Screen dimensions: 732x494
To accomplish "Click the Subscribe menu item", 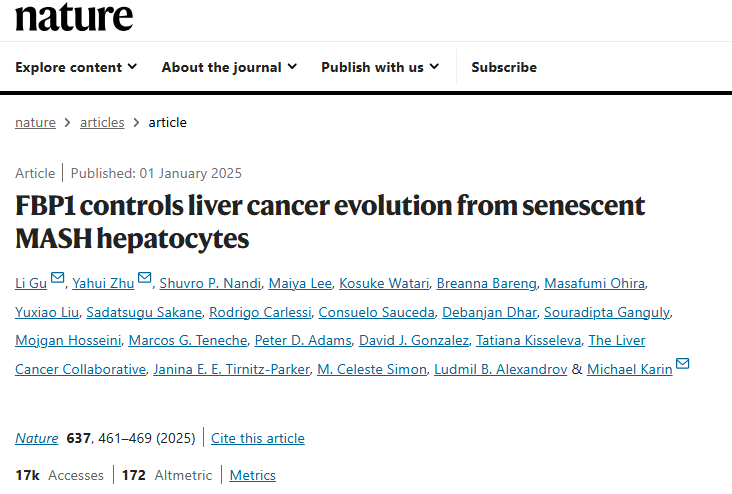I will coord(504,67).
